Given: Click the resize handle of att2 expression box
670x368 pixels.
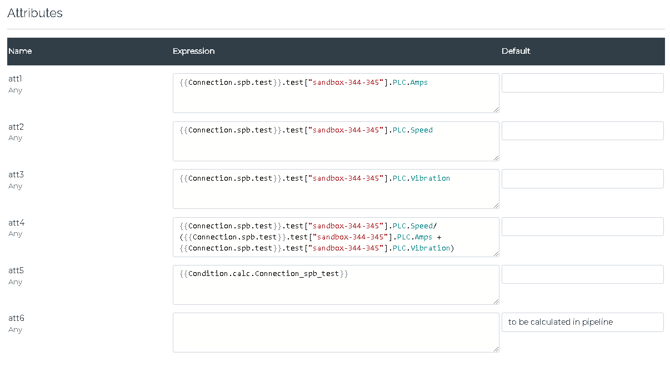Looking at the screenshot, I should pos(496,158).
